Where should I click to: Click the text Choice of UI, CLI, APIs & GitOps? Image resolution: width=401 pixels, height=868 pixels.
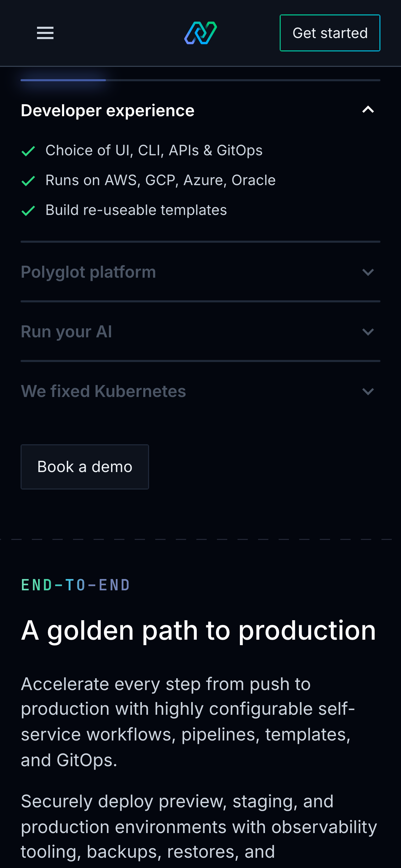(x=154, y=150)
